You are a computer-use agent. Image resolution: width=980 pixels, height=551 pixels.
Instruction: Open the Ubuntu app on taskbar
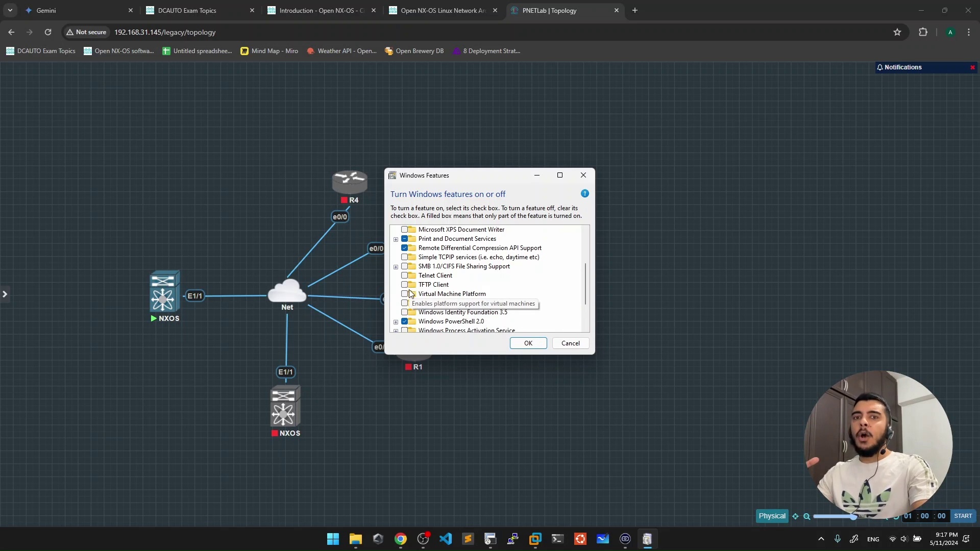click(x=580, y=539)
